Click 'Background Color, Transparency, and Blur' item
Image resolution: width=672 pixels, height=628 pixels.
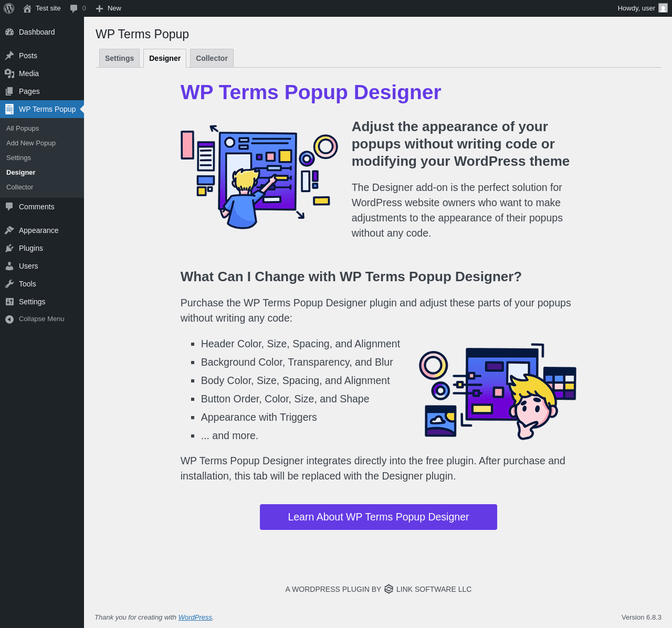(x=297, y=362)
